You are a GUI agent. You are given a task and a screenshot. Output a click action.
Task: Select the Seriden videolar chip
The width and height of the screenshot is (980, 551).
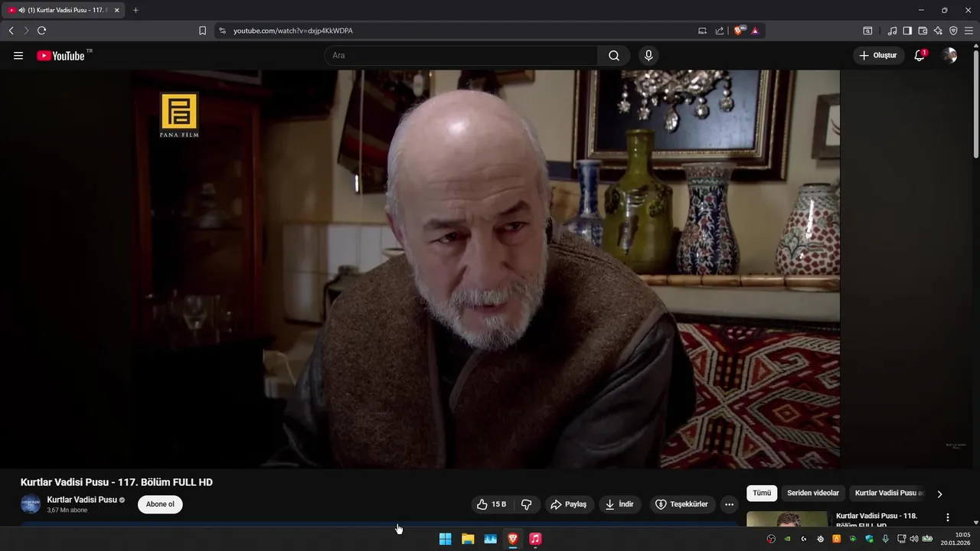813,494
